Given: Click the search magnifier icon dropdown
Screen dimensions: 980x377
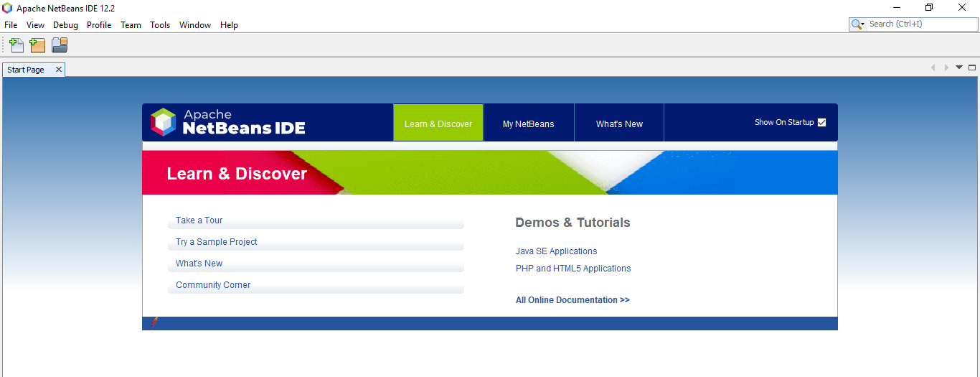Looking at the screenshot, I should tap(858, 24).
